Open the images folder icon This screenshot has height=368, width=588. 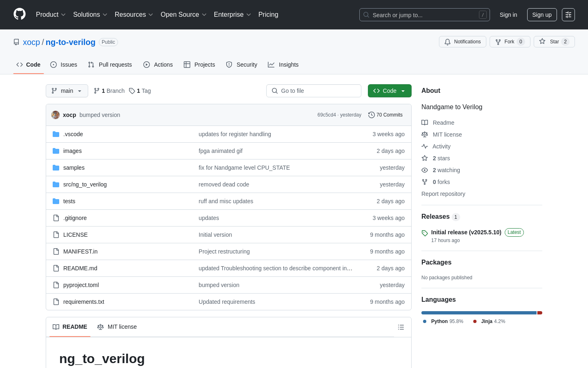coord(56,151)
